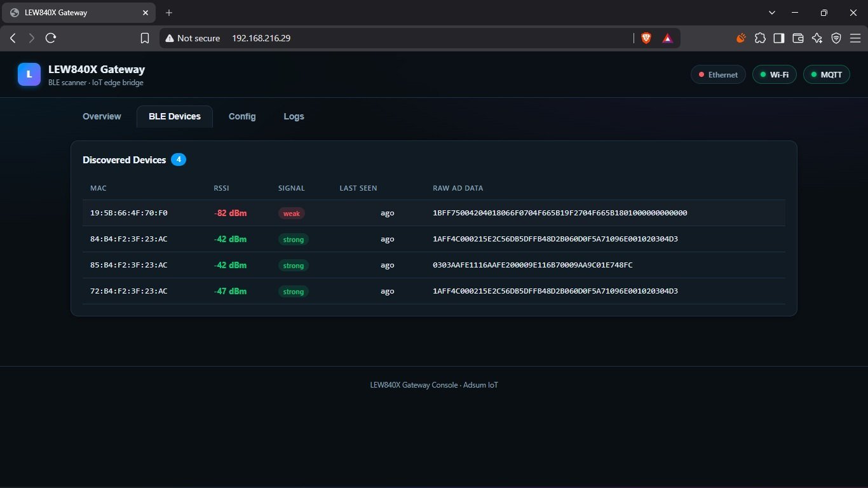Open the browser hamburger menu

point(855,38)
